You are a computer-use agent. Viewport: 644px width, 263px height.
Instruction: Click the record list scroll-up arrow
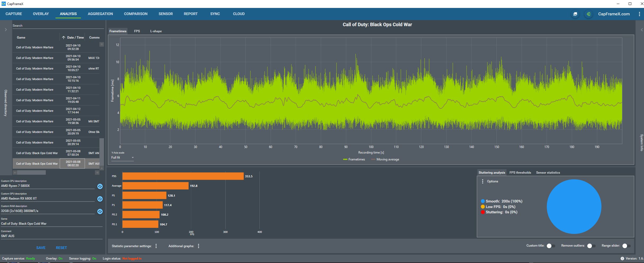click(102, 44)
